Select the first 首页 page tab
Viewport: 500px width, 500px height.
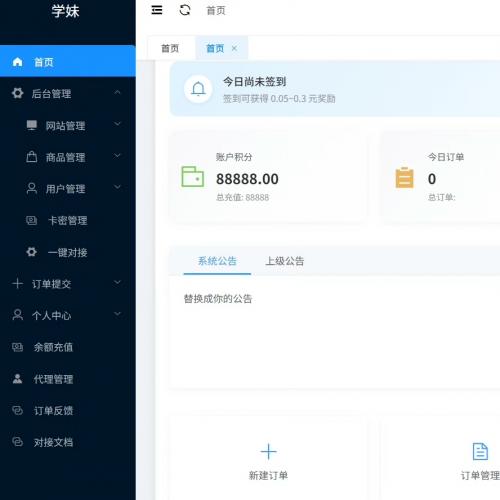(x=170, y=48)
